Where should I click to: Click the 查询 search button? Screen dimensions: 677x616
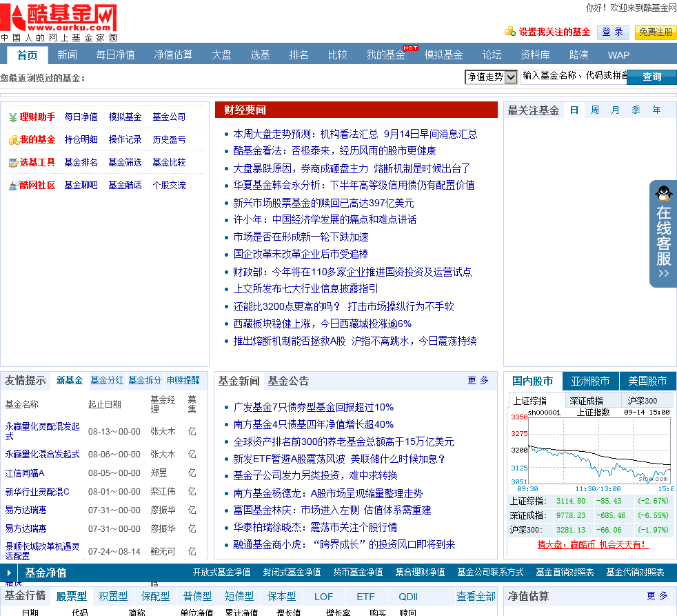coord(651,77)
